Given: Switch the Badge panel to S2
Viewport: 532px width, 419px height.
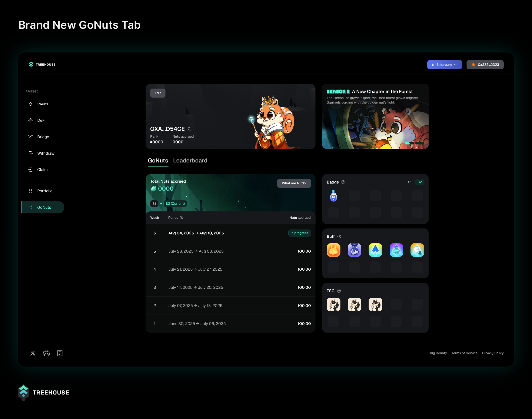Looking at the screenshot, I should click(x=420, y=182).
